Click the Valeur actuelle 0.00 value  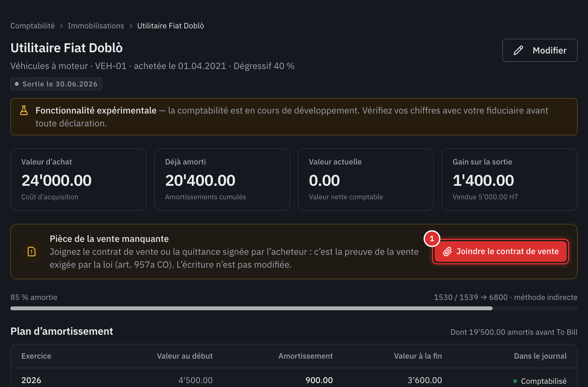pyautogui.click(x=324, y=180)
